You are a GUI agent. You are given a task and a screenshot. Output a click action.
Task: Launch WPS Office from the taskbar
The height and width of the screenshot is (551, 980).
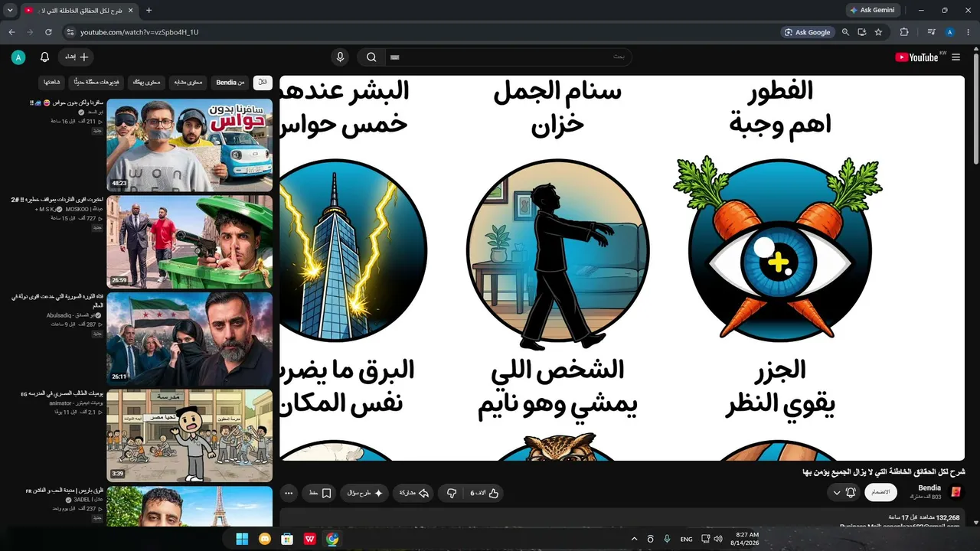(309, 539)
